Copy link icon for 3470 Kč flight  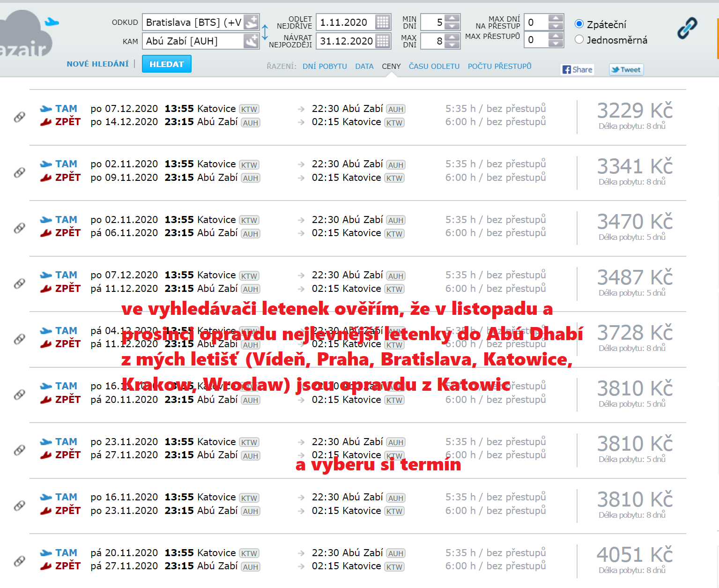[19, 228]
